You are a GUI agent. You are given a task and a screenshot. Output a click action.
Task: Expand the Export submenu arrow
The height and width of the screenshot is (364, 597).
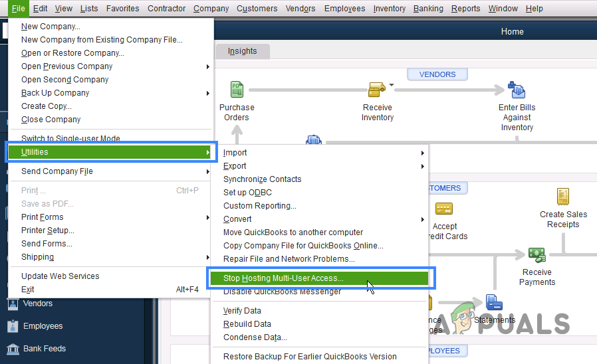click(423, 166)
